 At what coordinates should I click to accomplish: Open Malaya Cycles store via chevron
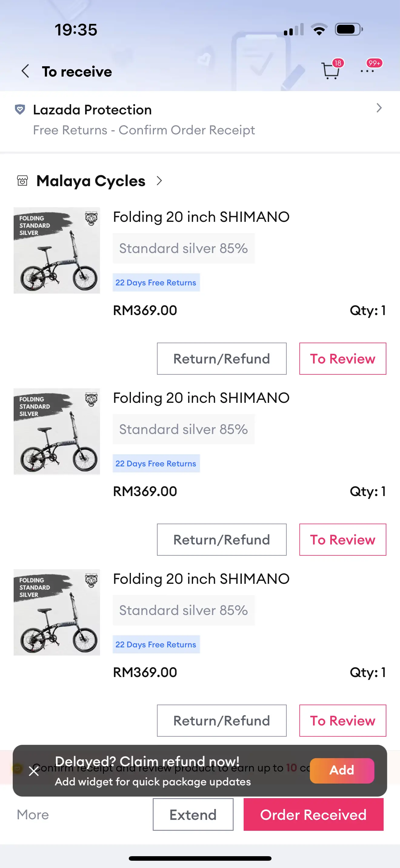pyautogui.click(x=159, y=181)
